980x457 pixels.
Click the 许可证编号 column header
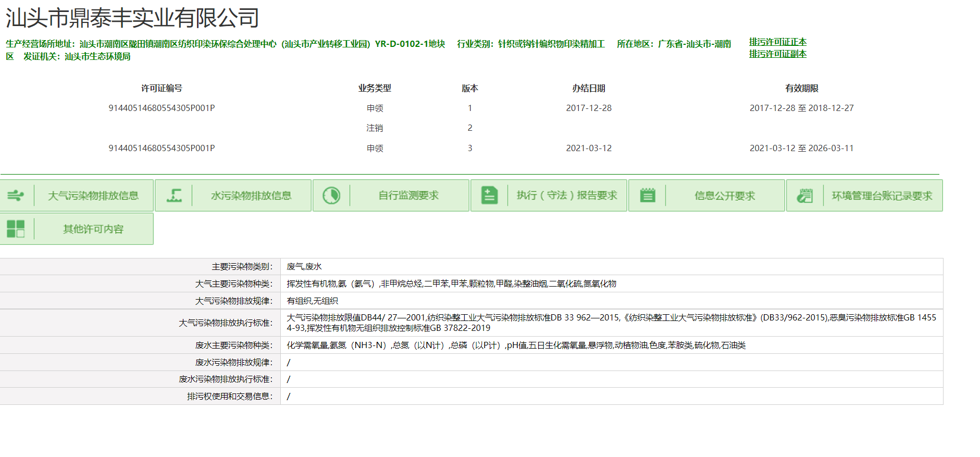162,88
